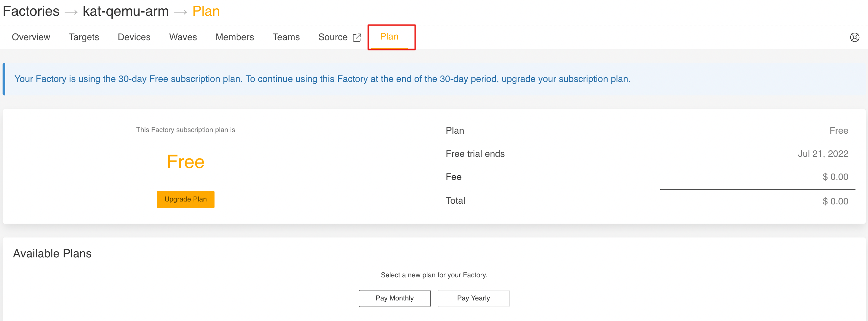Click the Upgrade Plan button
The image size is (868, 321).
pyautogui.click(x=185, y=199)
